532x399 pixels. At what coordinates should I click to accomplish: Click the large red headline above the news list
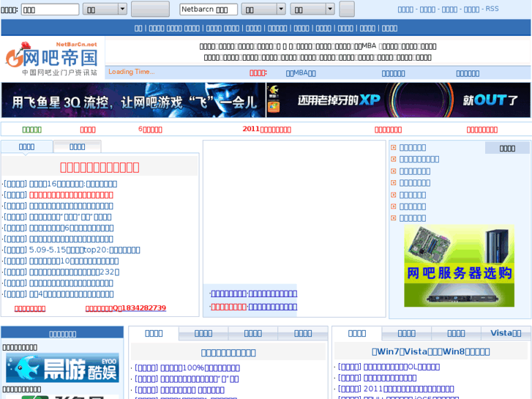pyautogui.click(x=100, y=168)
